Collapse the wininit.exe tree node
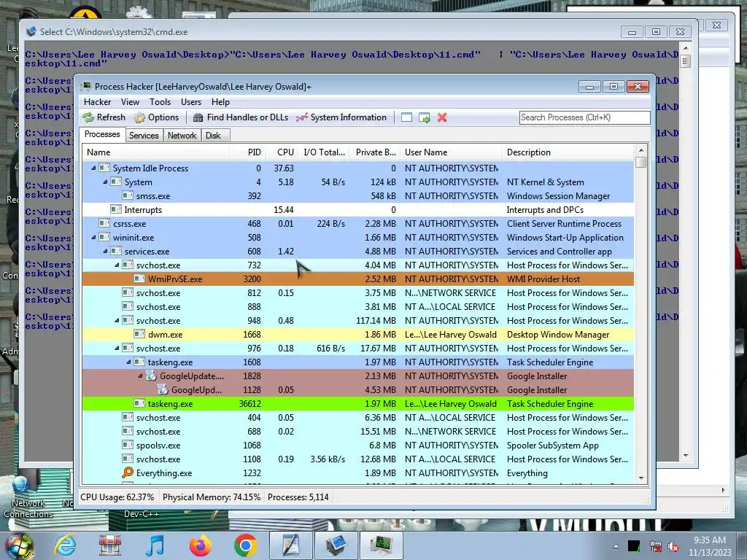The height and width of the screenshot is (560, 747). pyautogui.click(x=93, y=237)
